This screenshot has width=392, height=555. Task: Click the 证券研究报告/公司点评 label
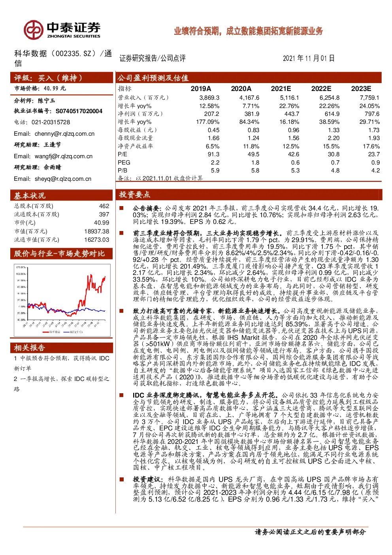153,58
